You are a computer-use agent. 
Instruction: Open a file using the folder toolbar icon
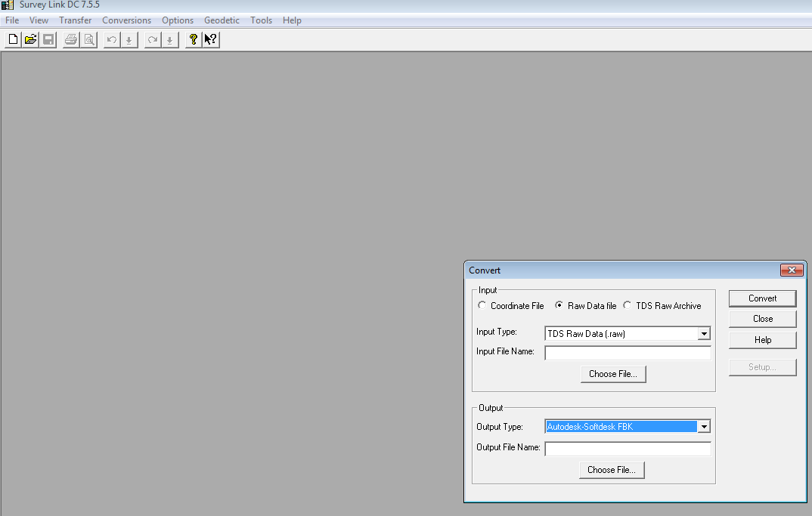tap(30, 39)
